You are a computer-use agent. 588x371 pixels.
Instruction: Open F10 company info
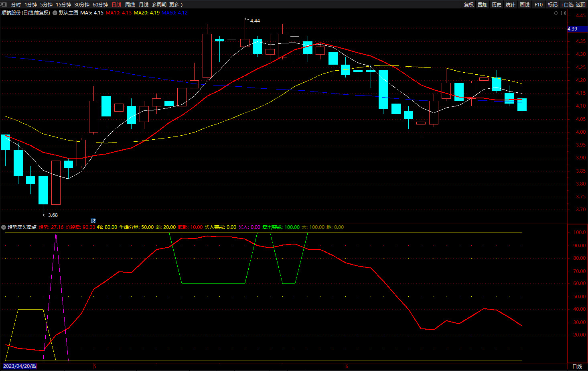[x=539, y=4]
